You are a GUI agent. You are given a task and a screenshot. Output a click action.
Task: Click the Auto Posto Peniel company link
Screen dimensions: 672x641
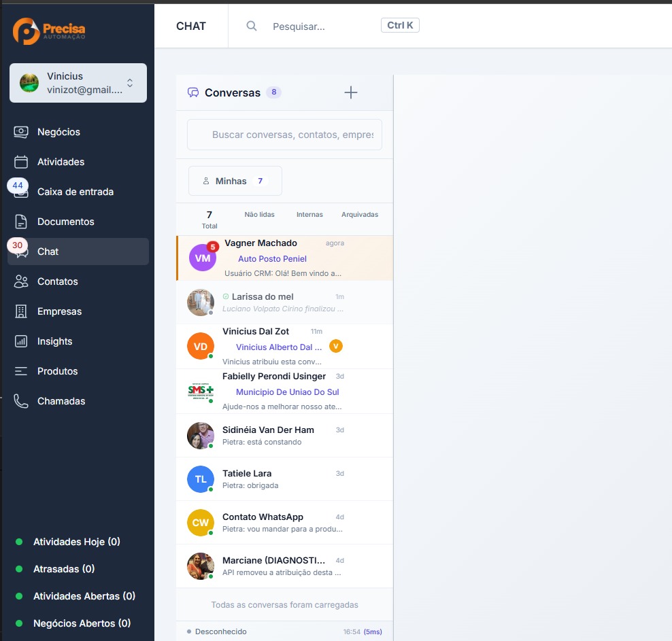coord(272,259)
